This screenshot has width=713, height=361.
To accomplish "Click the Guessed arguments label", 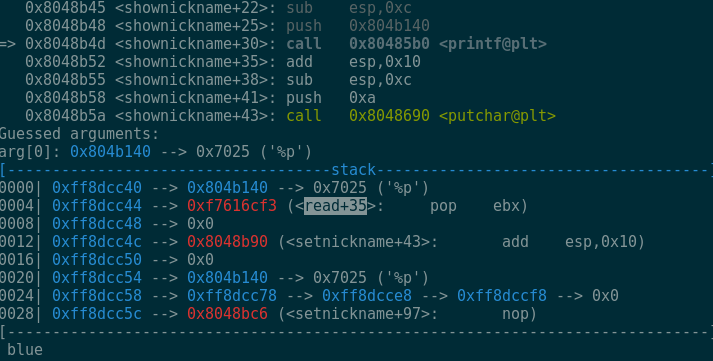I will pyautogui.click(x=79, y=134).
